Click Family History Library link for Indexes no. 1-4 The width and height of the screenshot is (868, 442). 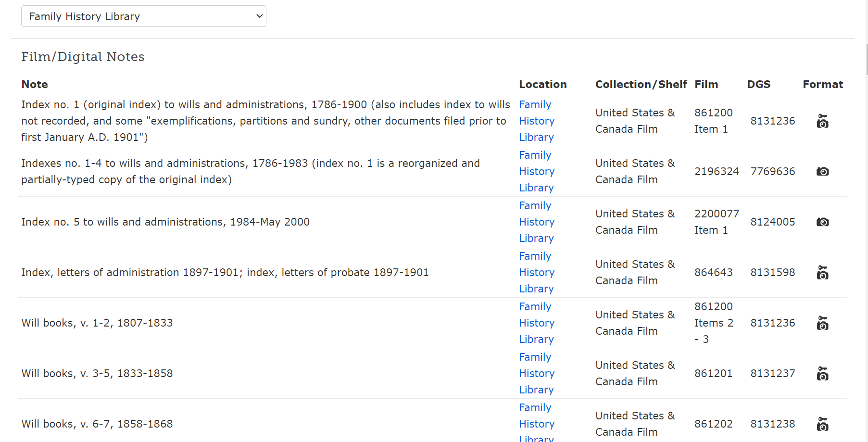coord(536,171)
